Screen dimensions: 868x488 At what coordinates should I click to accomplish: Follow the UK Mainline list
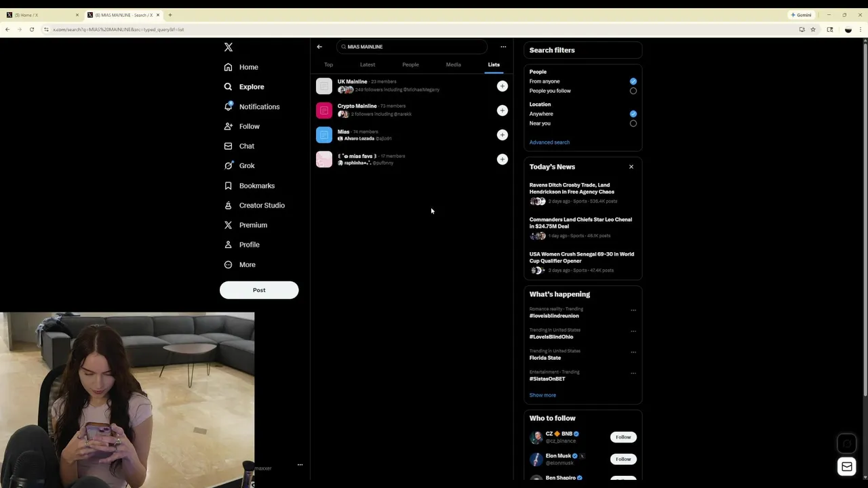tap(502, 86)
